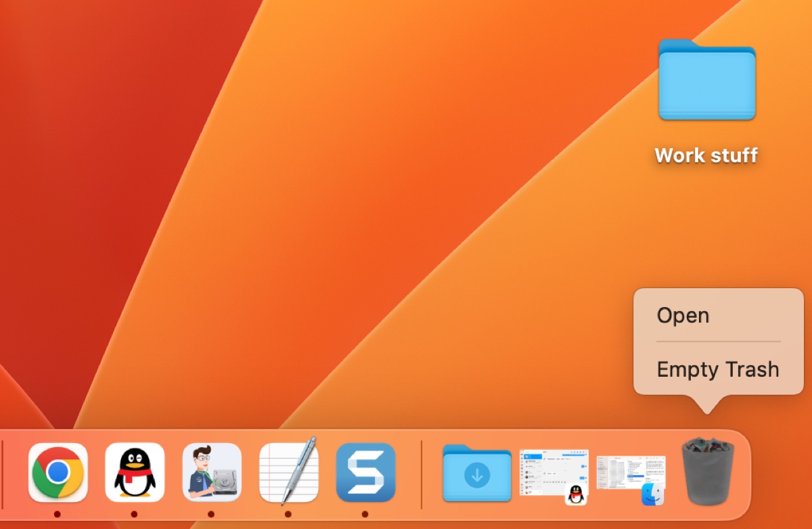
Task: Click the running dot beneath Snagit
Action: 365,514
